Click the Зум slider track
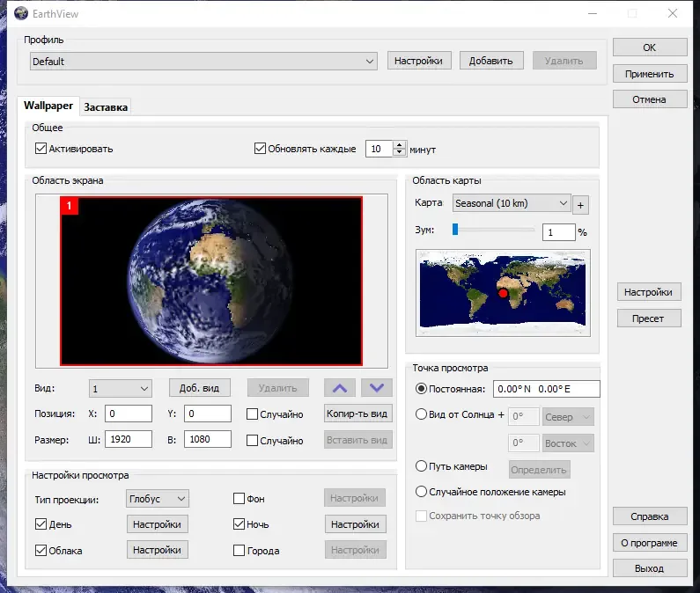Screen dimensions: 700x593 pos(496,230)
